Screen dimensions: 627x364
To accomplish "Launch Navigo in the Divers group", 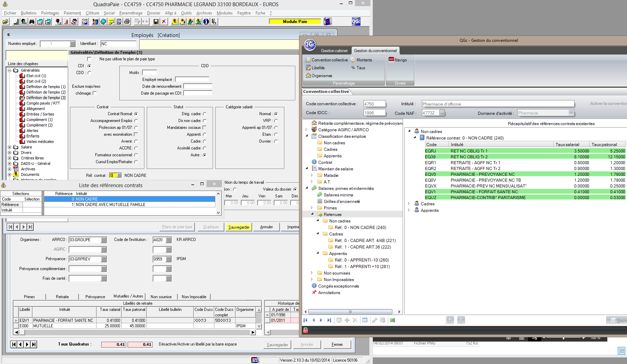I will (x=398, y=60).
